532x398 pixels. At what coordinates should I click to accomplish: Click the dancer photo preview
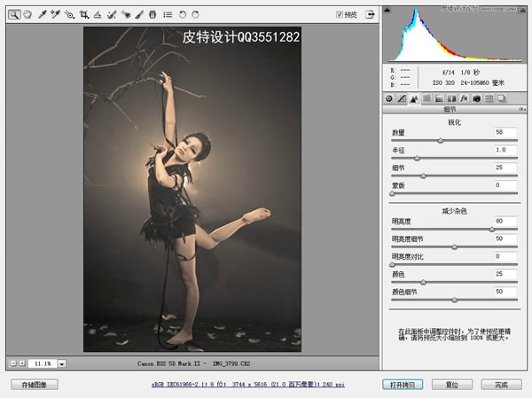point(192,190)
